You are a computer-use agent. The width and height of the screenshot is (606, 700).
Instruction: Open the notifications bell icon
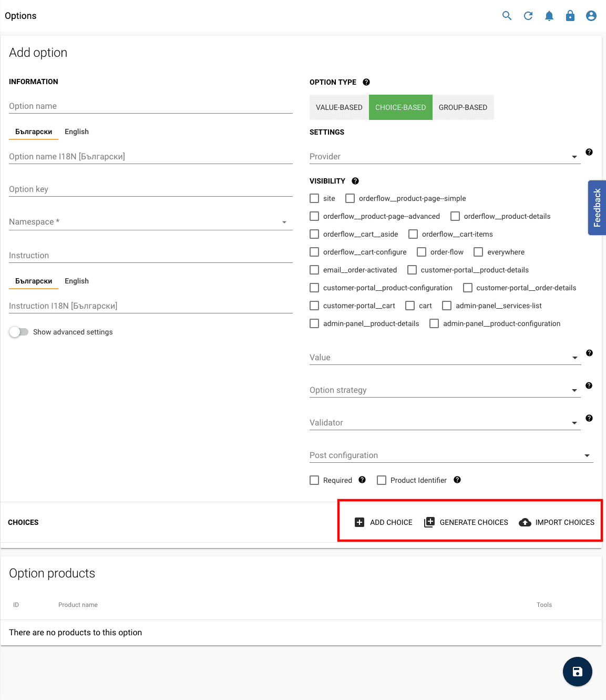(x=549, y=16)
